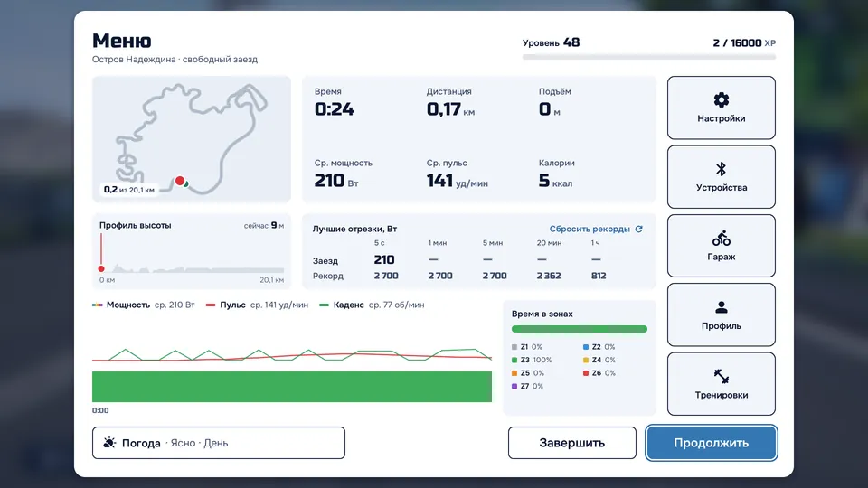Click the Заезд row label
The image size is (868, 488).
[325, 260]
